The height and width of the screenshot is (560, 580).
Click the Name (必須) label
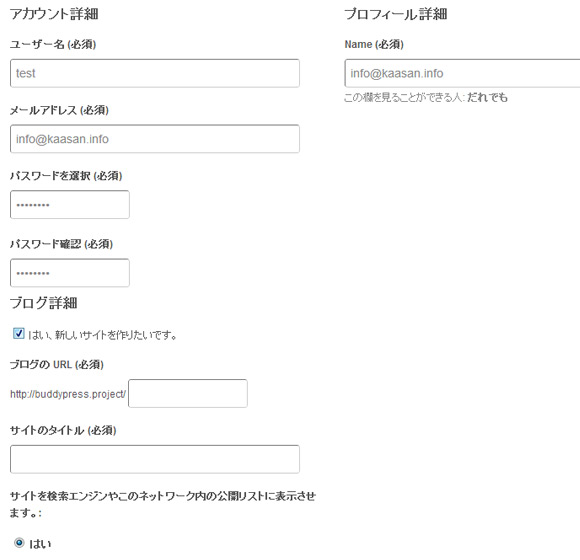pos(374,44)
